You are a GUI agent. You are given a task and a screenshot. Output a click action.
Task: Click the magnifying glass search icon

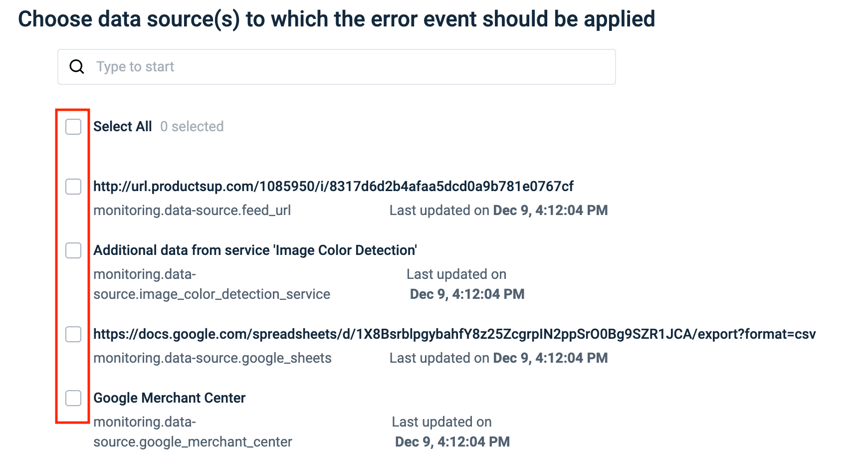(x=77, y=66)
